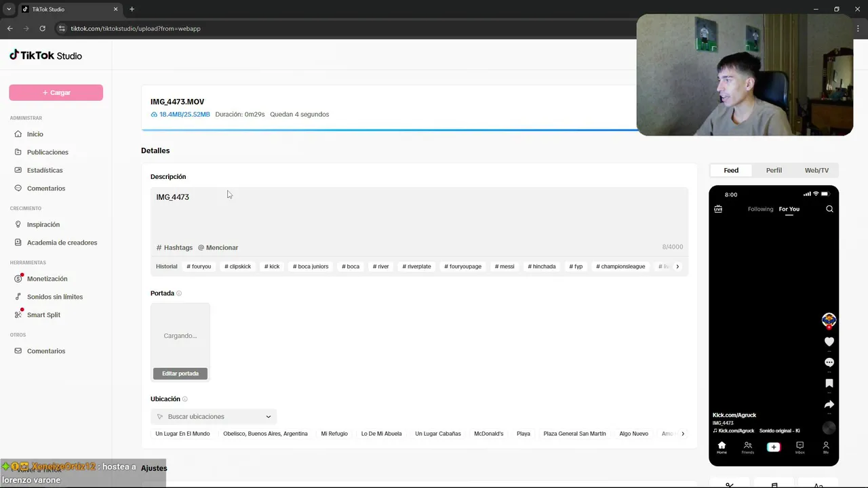Add the #fouryoupage hashtag

tap(462, 266)
